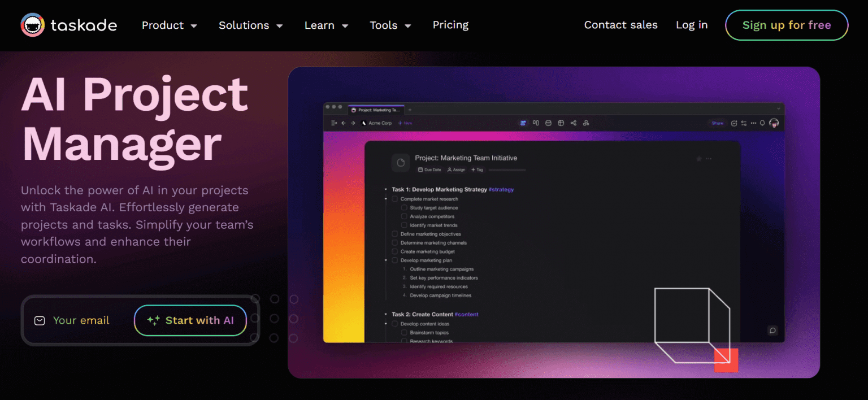Expand the Solutions dropdown
The width and height of the screenshot is (868, 400).
[x=250, y=25]
